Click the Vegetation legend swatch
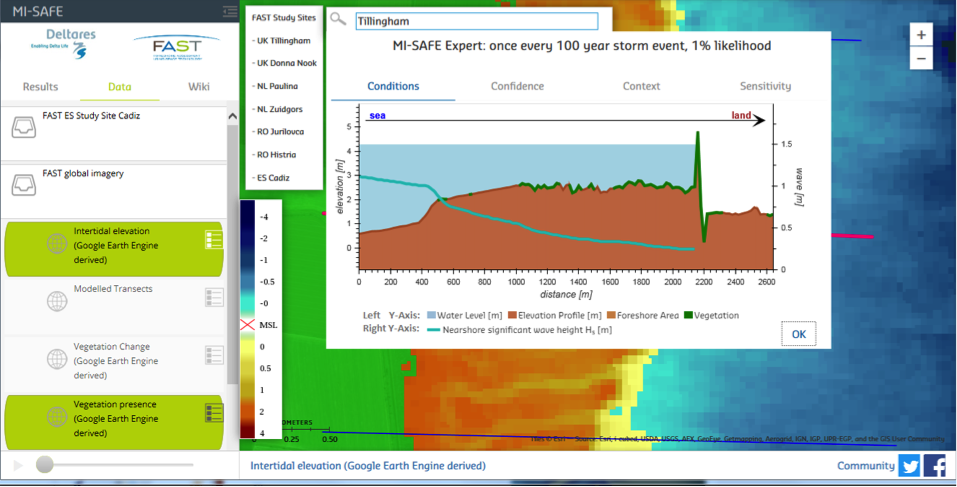The height and width of the screenshot is (487, 957). 688,316
